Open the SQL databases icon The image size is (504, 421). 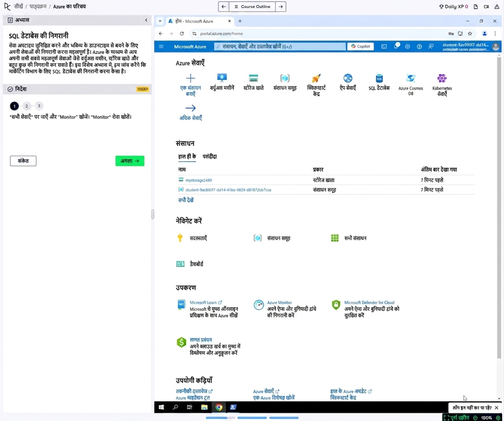tap(379, 78)
